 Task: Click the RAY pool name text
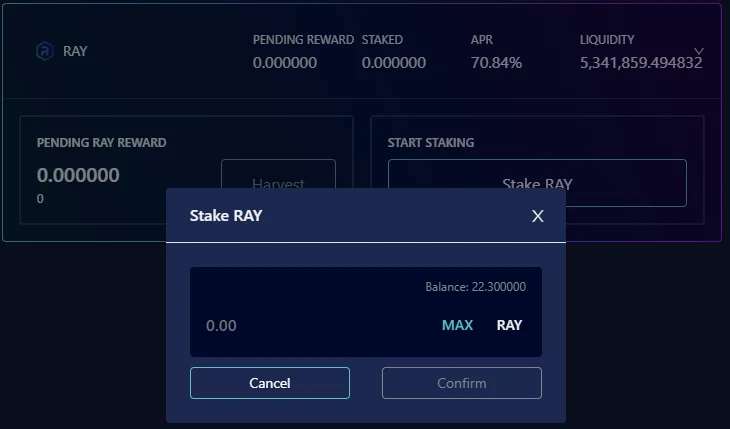[x=75, y=51]
